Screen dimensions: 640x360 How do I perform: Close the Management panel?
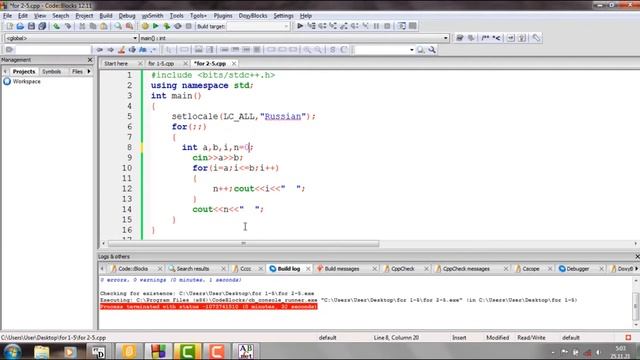[x=90, y=60]
